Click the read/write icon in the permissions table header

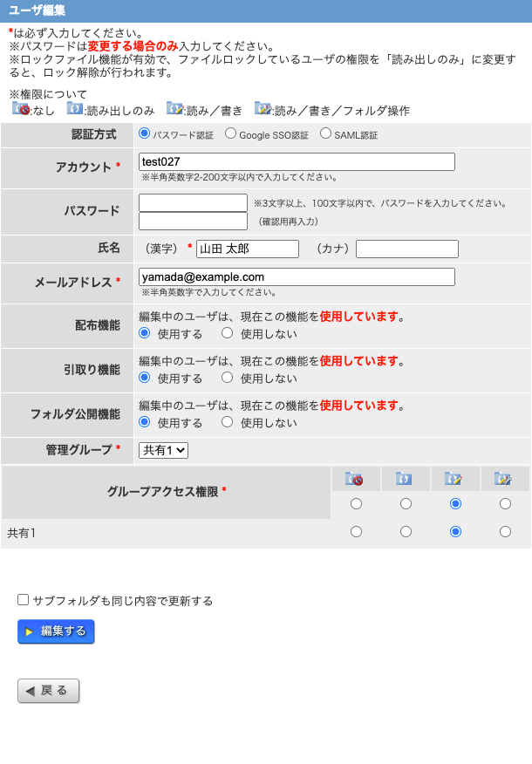coord(454,479)
